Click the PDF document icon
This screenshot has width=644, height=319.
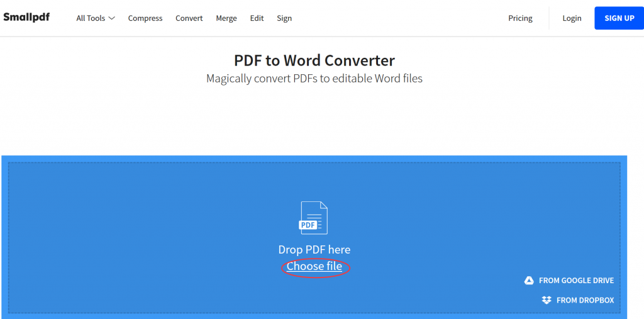[314, 218]
